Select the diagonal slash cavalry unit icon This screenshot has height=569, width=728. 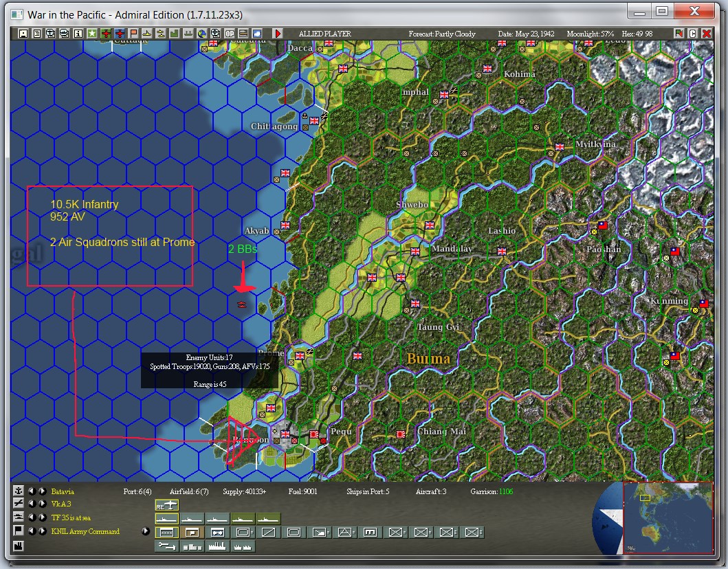[268, 532]
